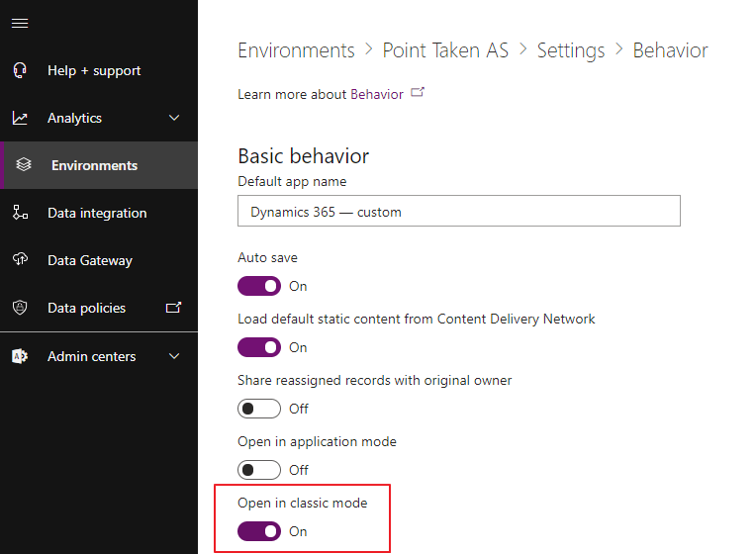
Task: Open Data policies page
Action: (99, 308)
